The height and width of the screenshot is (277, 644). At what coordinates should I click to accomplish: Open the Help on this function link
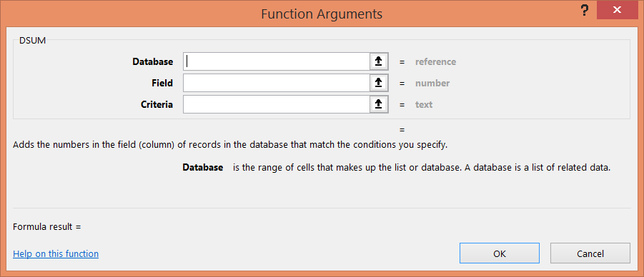56,253
